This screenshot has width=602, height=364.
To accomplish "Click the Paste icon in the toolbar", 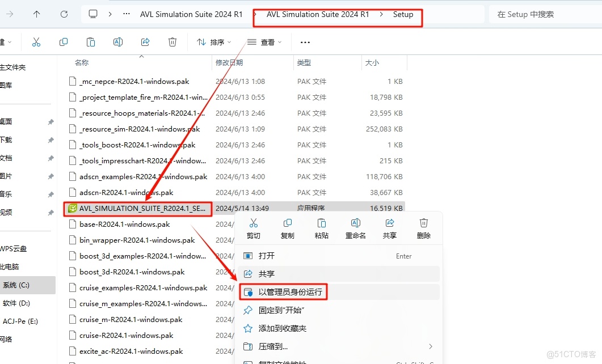I will 90,42.
